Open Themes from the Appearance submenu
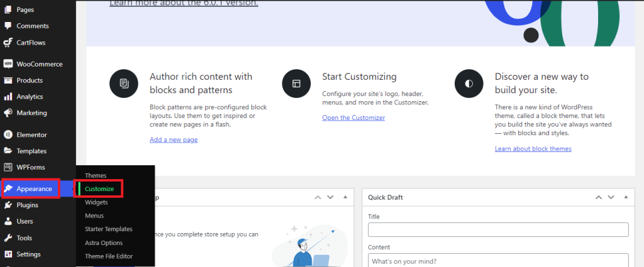Image resolution: width=644 pixels, height=267 pixels. (x=96, y=175)
